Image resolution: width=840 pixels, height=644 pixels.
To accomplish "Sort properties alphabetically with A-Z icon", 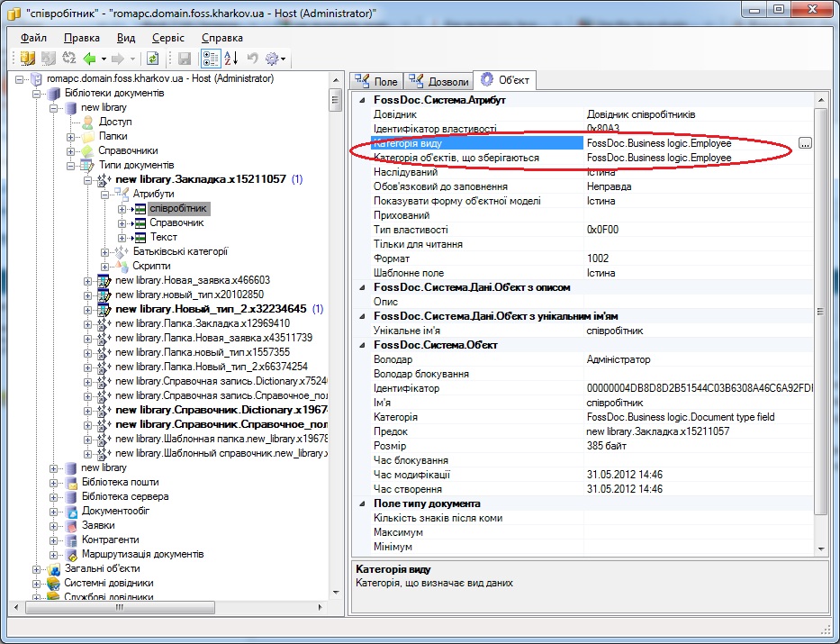I will pos(230,59).
